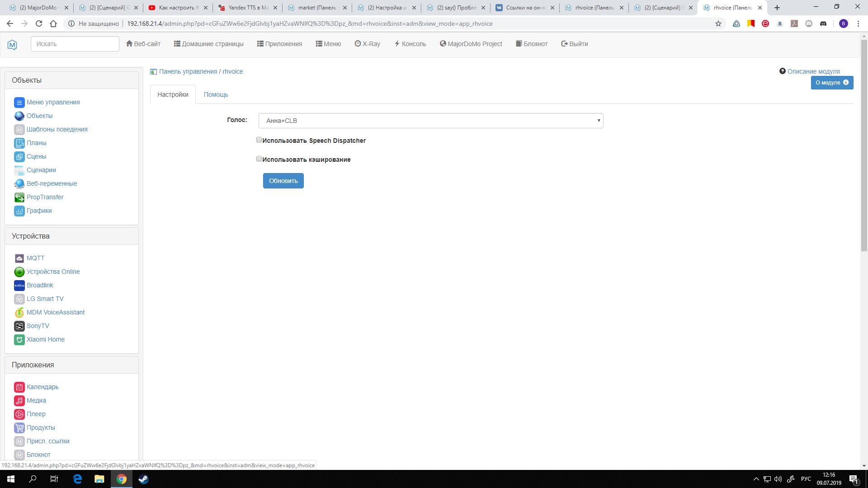Click the browser bookmark star icon
Viewport: 868px width, 488px height.
(718, 23)
